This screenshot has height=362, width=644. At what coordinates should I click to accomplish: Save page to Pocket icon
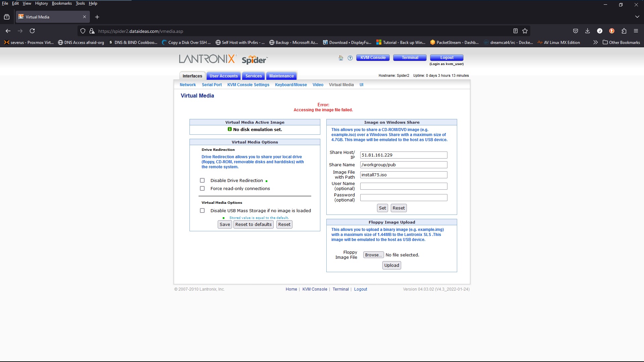(576, 31)
